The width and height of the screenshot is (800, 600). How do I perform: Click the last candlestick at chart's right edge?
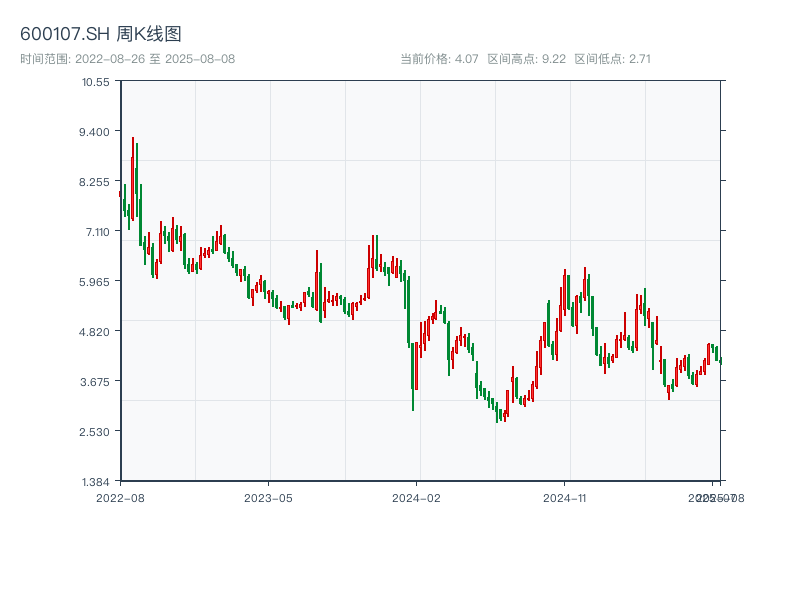pos(719,360)
